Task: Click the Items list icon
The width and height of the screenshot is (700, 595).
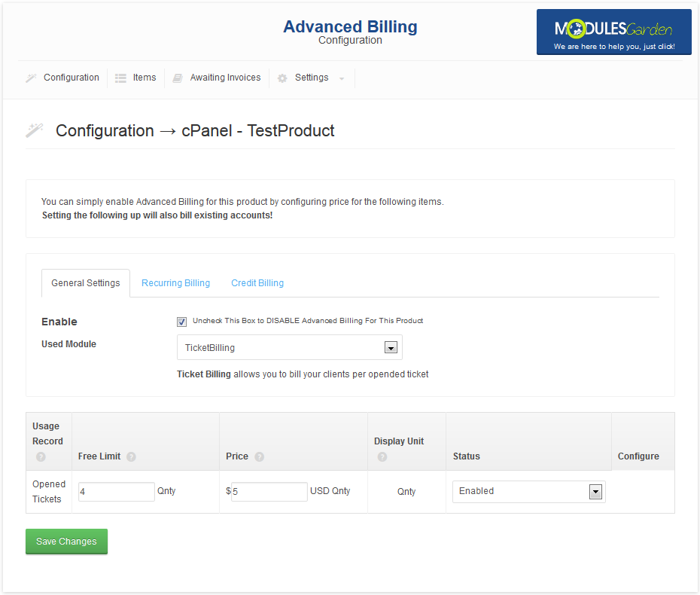Action: (x=120, y=78)
